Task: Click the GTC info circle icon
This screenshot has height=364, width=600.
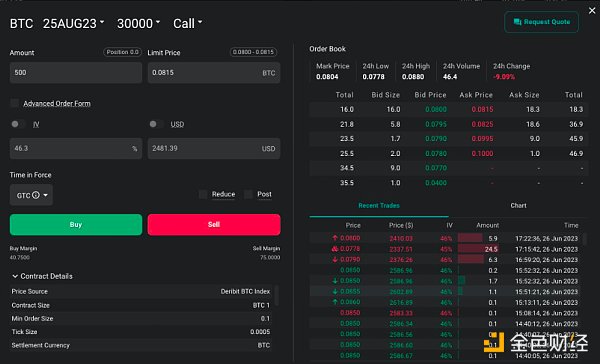Action: (x=36, y=195)
